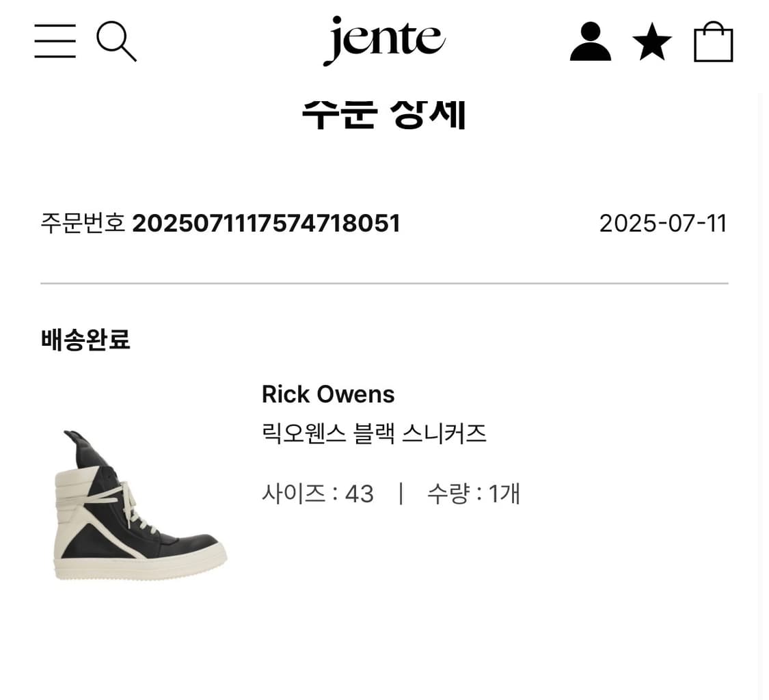Click the divider between size and quantity

(x=401, y=494)
